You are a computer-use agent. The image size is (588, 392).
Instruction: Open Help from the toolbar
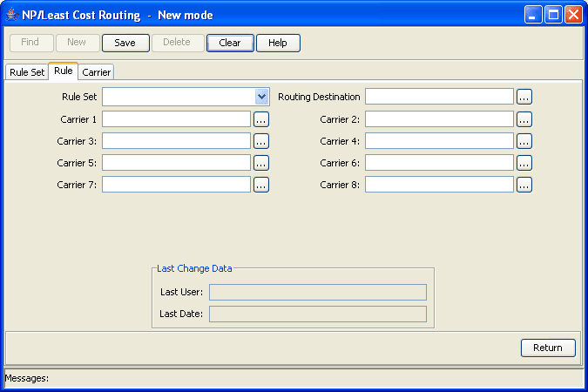point(278,43)
